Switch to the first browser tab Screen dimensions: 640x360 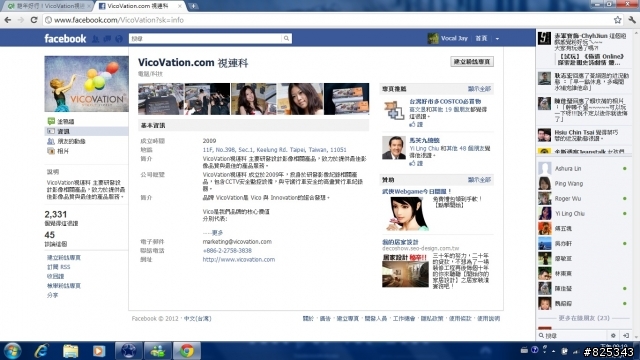pos(47,6)
